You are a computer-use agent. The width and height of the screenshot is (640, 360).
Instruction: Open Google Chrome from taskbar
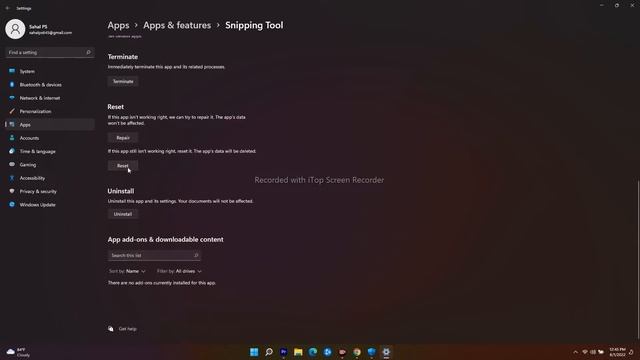(357, 352)
